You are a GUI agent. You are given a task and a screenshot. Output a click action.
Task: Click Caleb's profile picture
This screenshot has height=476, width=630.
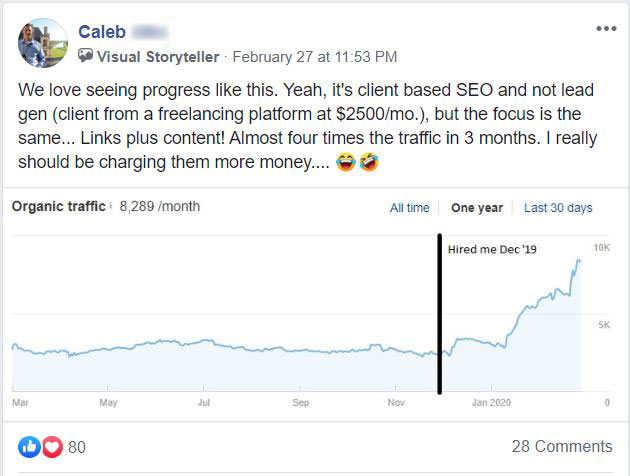click(43, 43)
